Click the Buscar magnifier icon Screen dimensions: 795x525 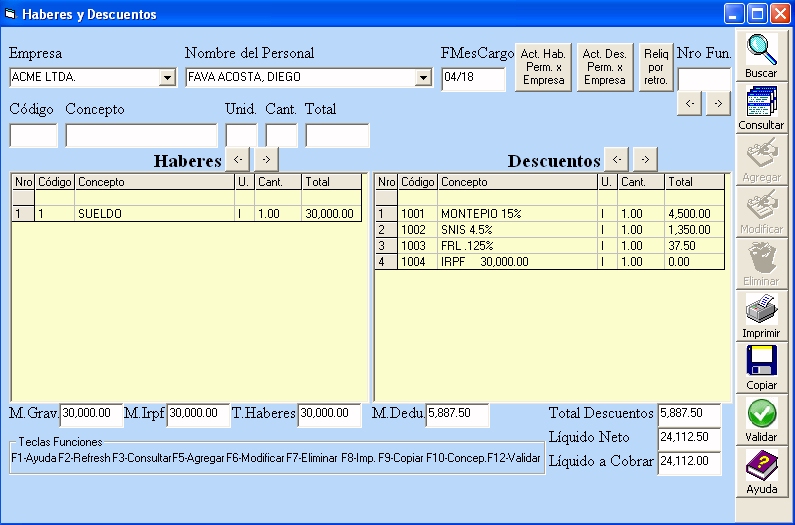coord(761,50)
